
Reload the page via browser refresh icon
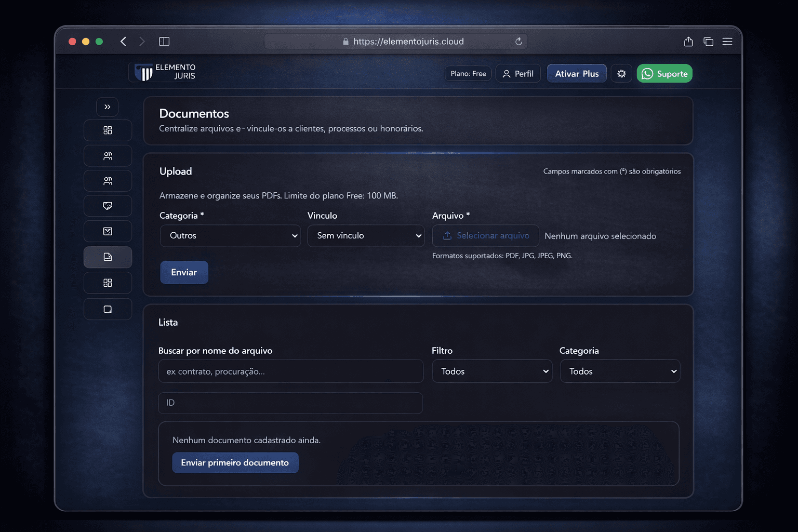518,41
